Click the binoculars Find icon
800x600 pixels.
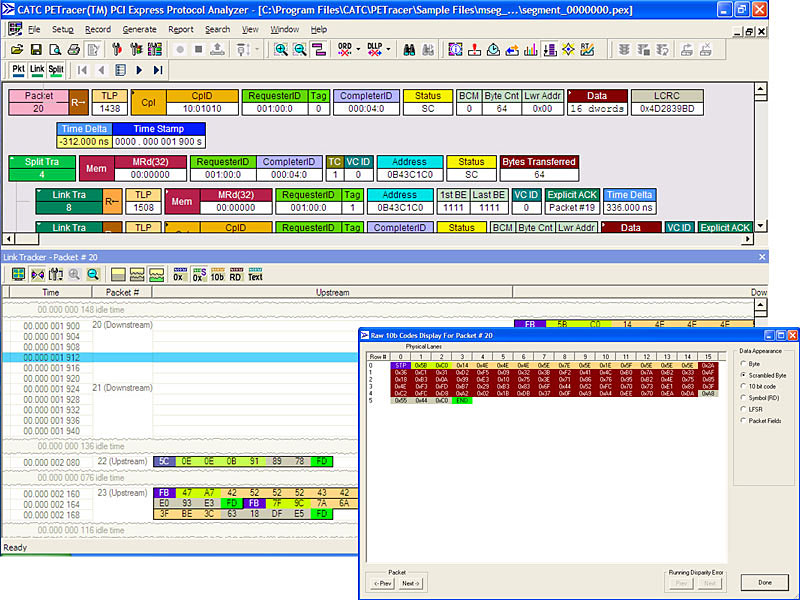(x=409, y=49)
